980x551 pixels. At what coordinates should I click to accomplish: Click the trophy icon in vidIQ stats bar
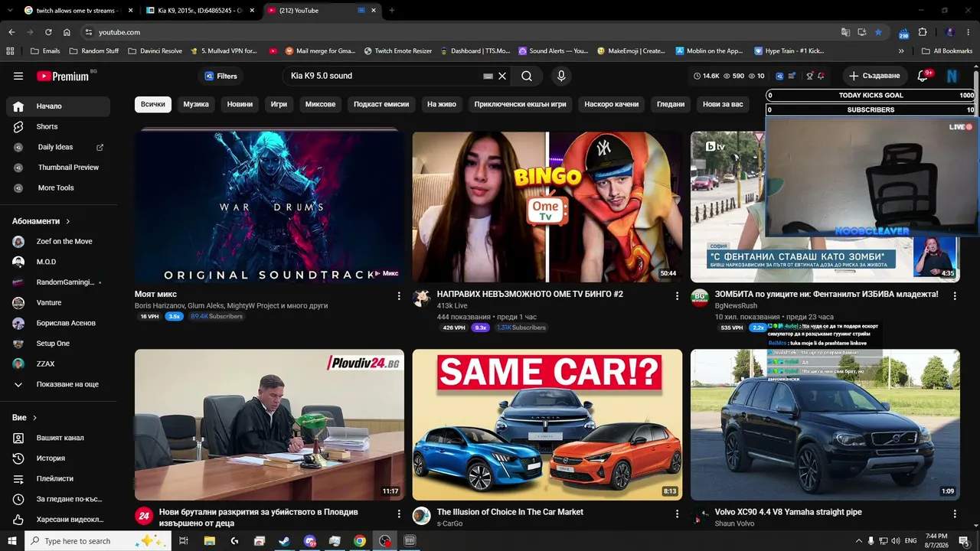(809, 76)
